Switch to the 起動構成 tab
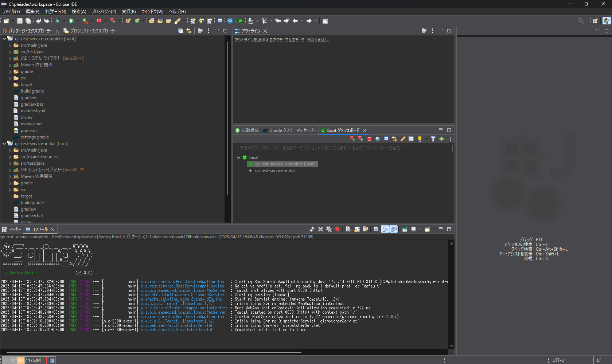Viewport: 612px width, 364px height. [x=247, y=130]
